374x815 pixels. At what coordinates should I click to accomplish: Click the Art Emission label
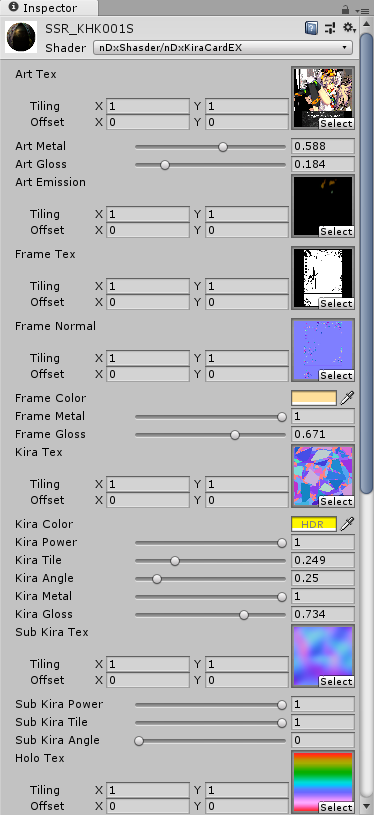(x=50, y=182)
